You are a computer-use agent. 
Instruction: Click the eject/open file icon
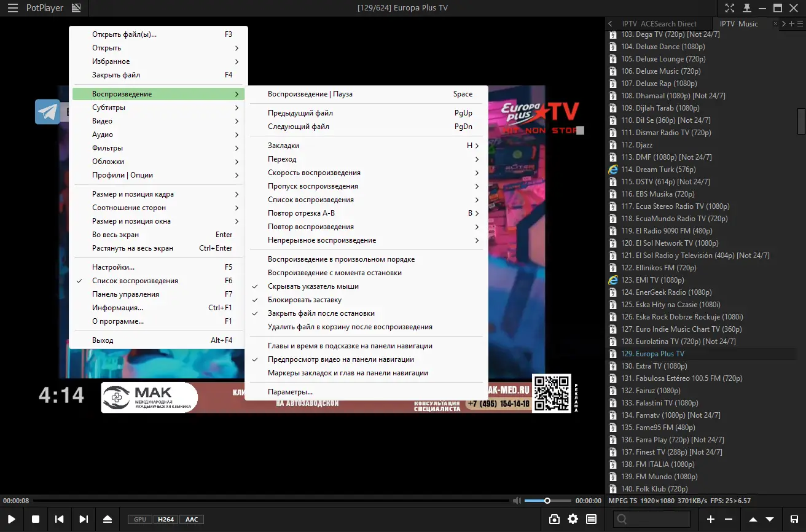(x=108, y=519)
